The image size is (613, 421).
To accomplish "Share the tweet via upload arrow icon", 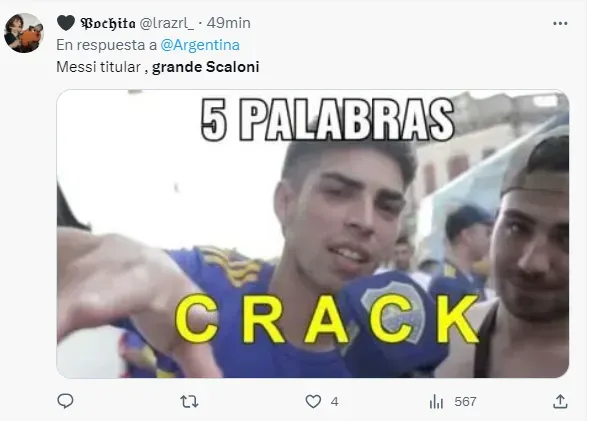I will point(560,401).
